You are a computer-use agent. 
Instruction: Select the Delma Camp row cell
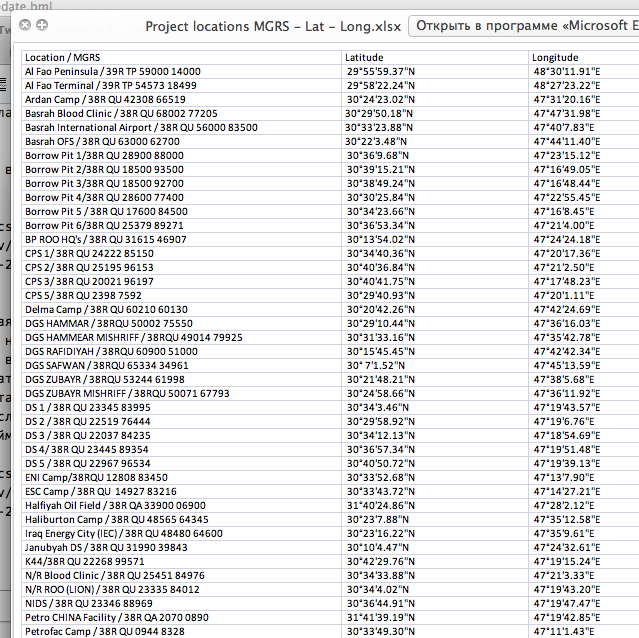tap(181, 310)
